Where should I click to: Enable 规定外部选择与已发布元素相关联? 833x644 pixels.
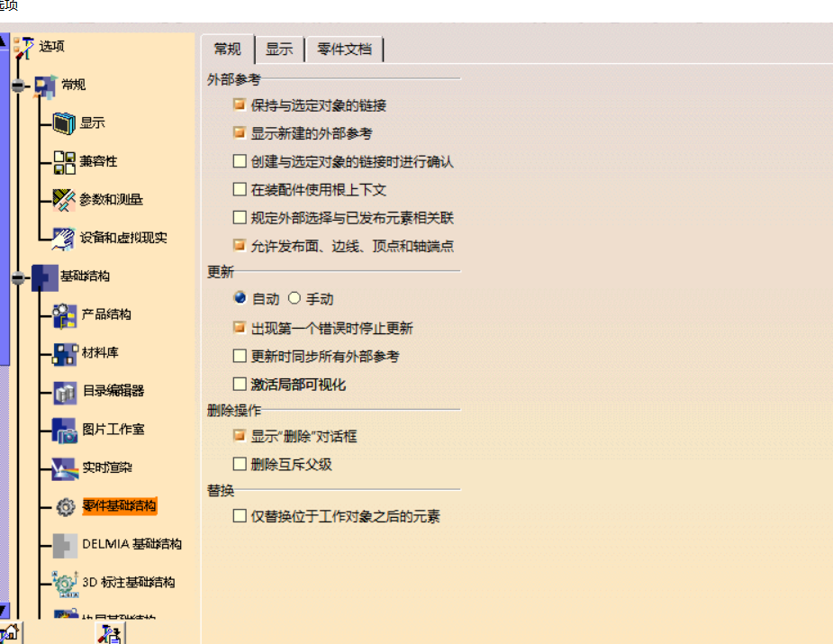pyautogui.click(x=240, y=217)
